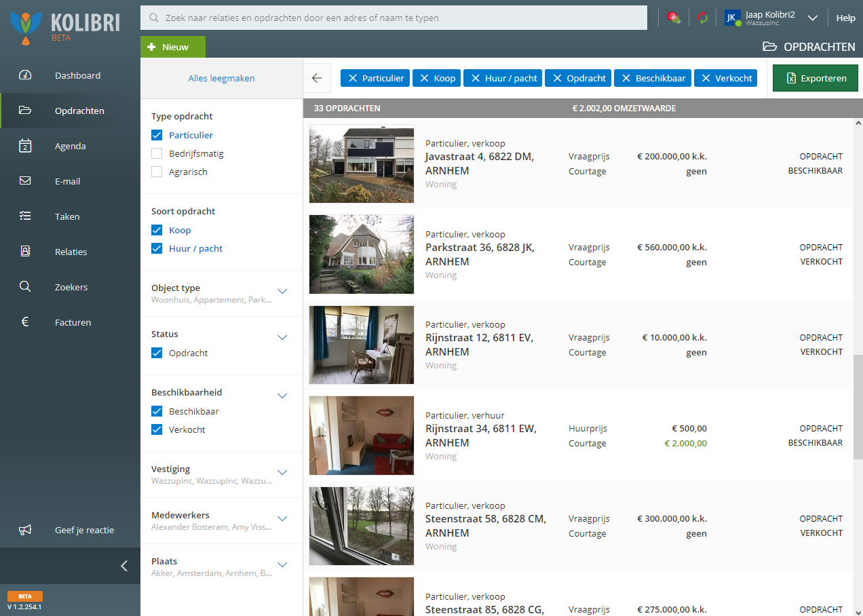Check the Agrarisch checkbox
Viewport: 863px width, 616px height.
tap(157, 172)
